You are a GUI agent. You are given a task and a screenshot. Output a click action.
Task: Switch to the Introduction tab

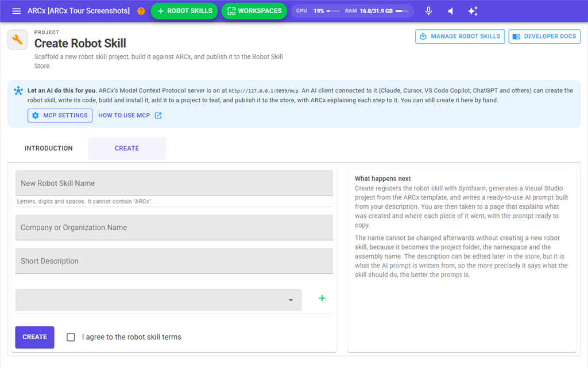pyautogui.click(x=48, y=148)
